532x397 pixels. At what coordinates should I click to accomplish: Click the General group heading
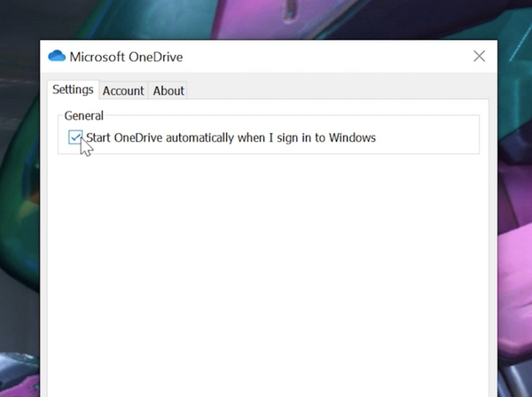(84, 116)
